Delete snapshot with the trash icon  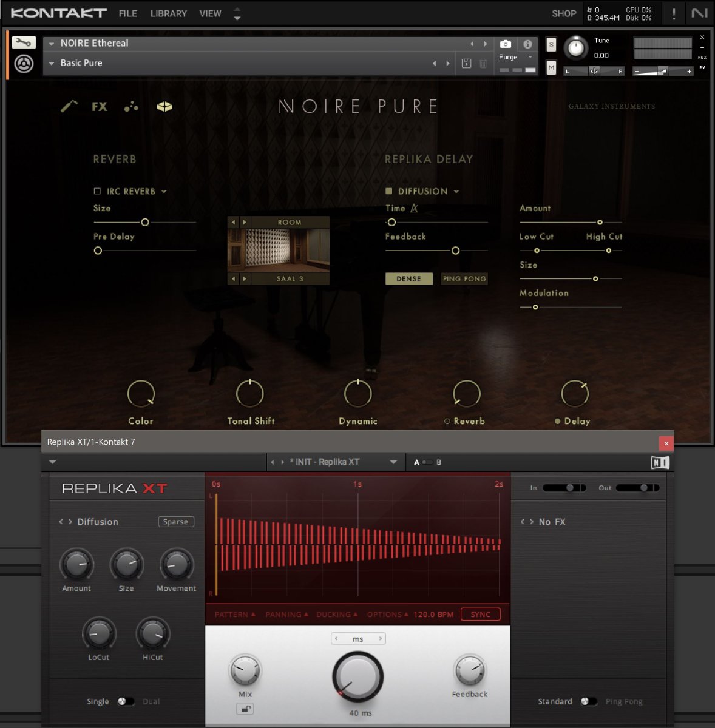tap(483, 63)
